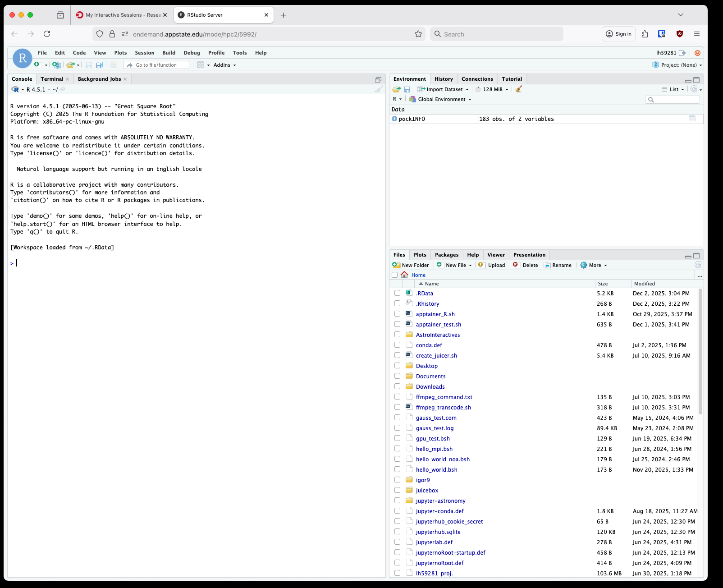Image resolution: width=723 pixels, height=588 pixels.
Task: Toggle the select-all checkbox beside Home
Action: point(395,275)
